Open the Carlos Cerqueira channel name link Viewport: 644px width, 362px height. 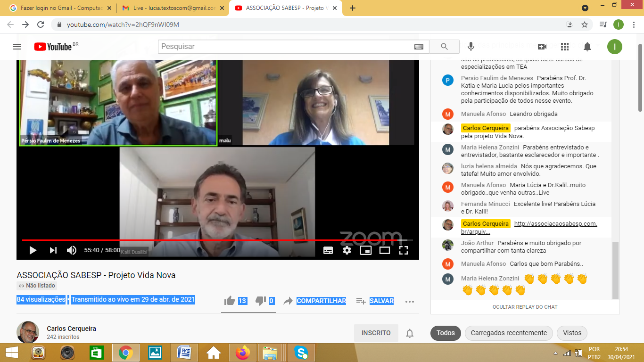(x=71, y=329)
